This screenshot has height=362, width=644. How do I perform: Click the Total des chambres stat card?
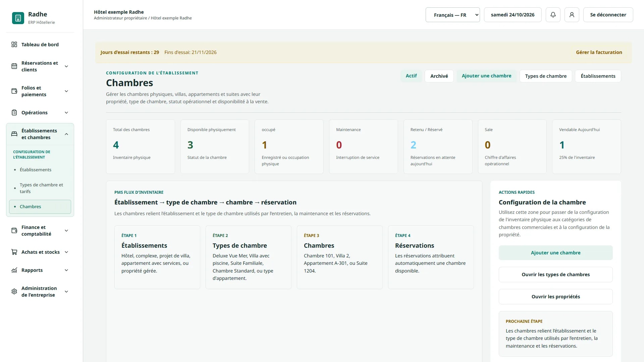[140, 146]
